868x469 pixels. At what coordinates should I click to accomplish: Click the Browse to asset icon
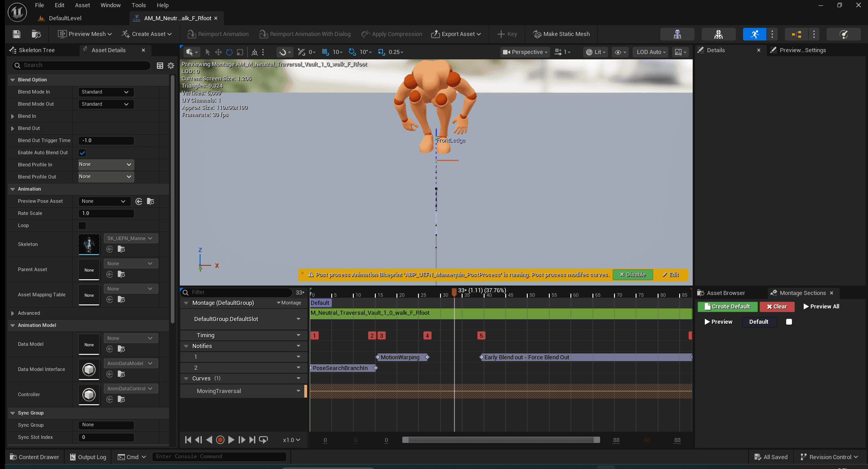point(36,34)
